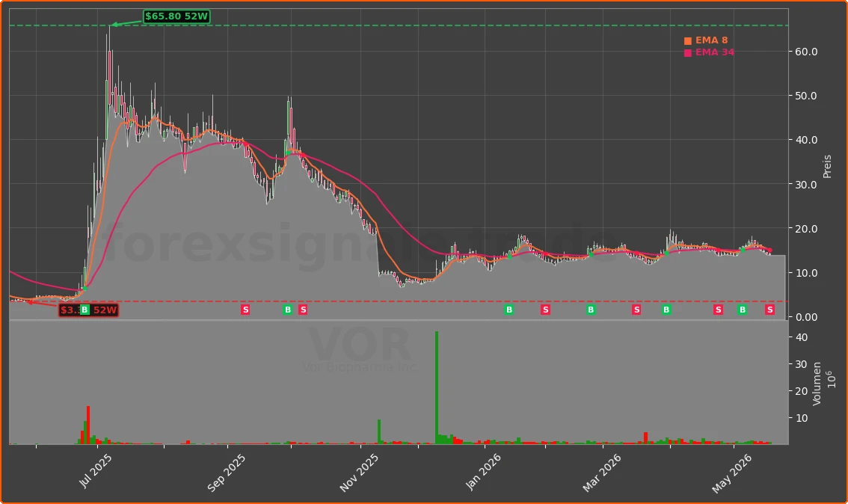
Task: Click the B buy marker in late June 2025
Action: click(85, 310)
